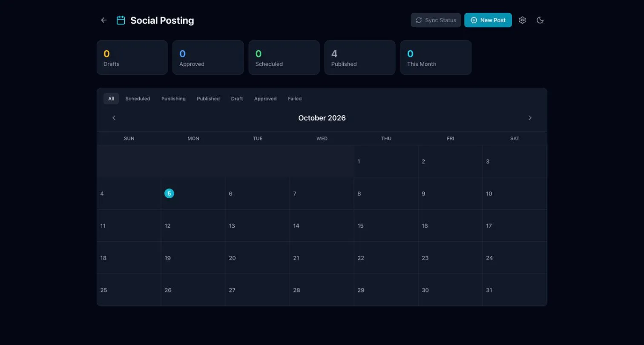Open the Drafts stat card
Viewport: 644px width, 345px height.
coord(132,57)
